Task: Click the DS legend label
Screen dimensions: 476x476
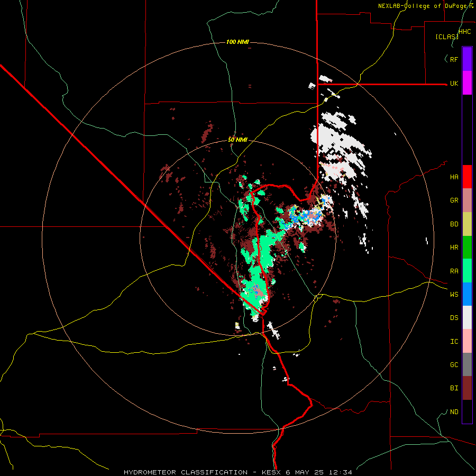Action: coord(454,318)
